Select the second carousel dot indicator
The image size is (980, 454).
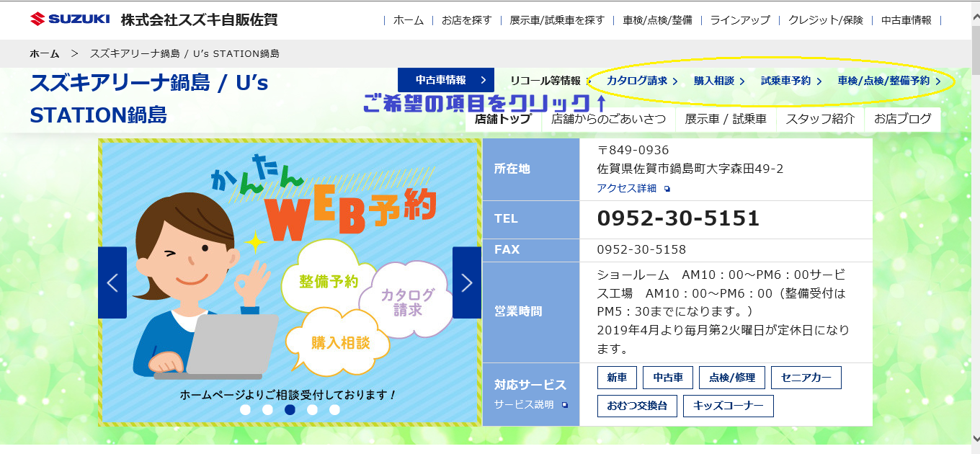267,409
